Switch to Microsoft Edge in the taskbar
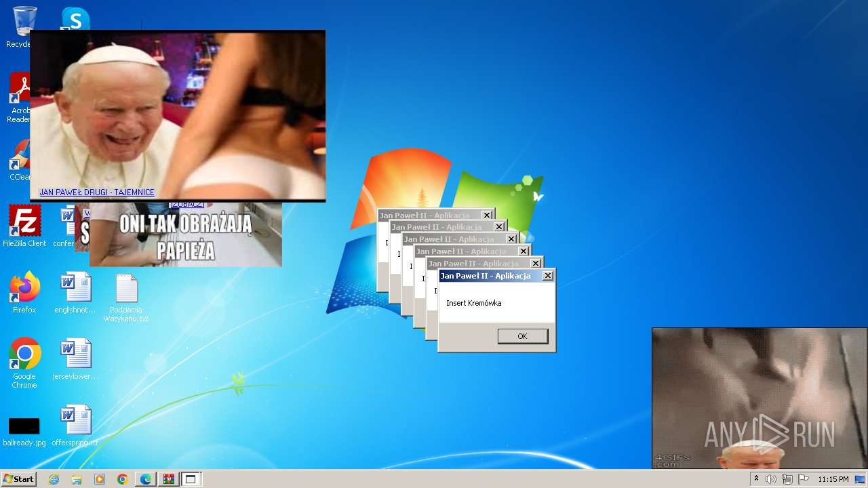This screenshot has width=868, height=488. pos(146,479)
